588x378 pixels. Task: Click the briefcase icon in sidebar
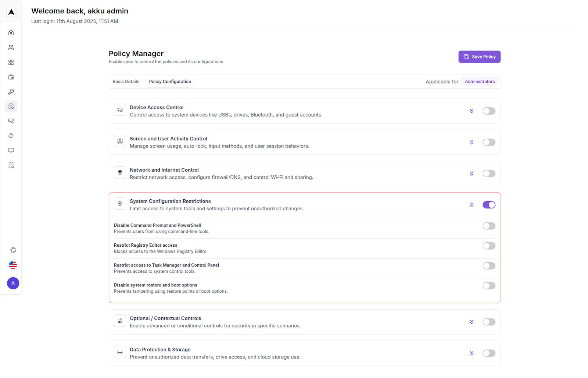(x=11, y=77)
